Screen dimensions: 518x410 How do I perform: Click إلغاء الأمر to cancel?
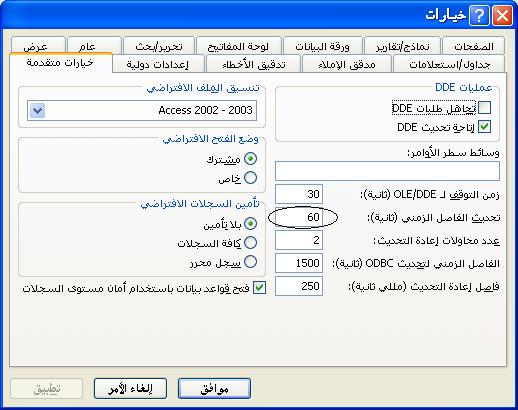click(130, 388)
